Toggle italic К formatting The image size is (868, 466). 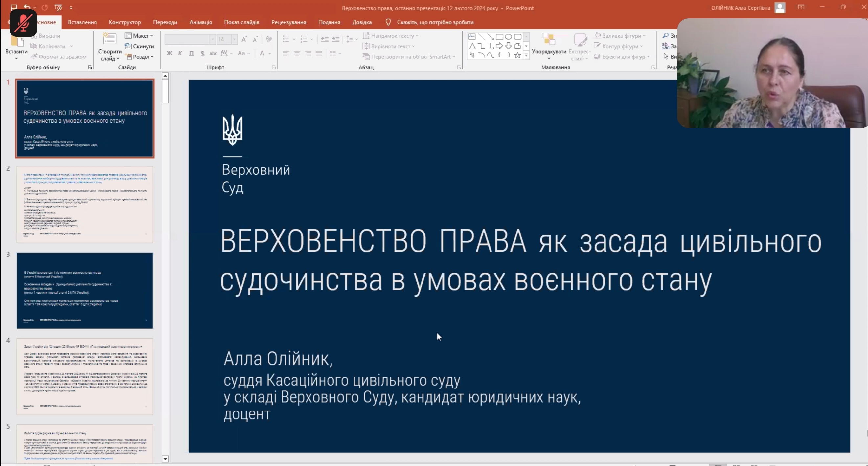[x=180, y=53]
